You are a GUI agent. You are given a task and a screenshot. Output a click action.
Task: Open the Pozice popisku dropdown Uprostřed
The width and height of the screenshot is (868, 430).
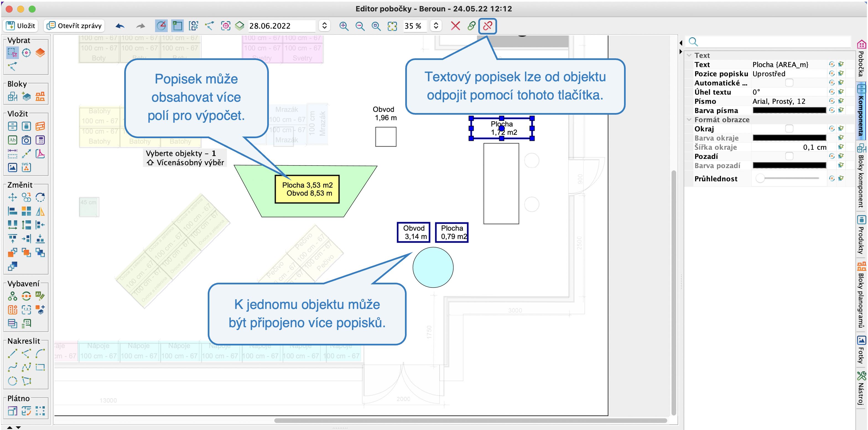789,74
